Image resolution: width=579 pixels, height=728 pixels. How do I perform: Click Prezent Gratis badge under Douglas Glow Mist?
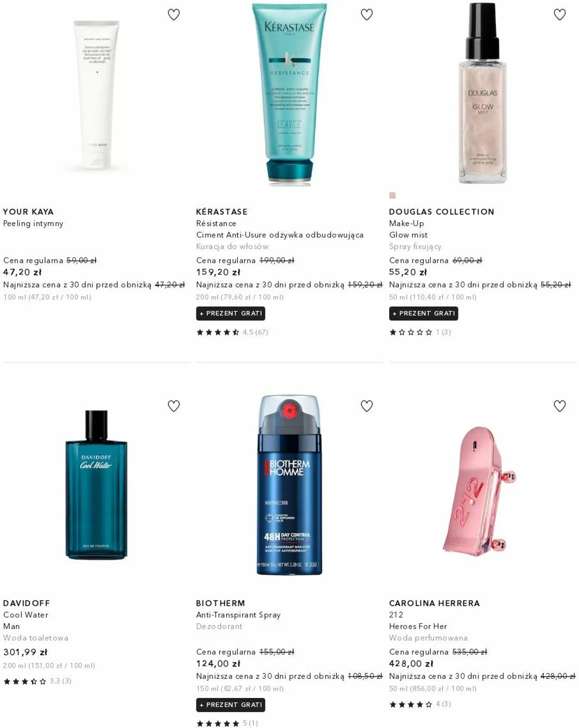point(424,313)
